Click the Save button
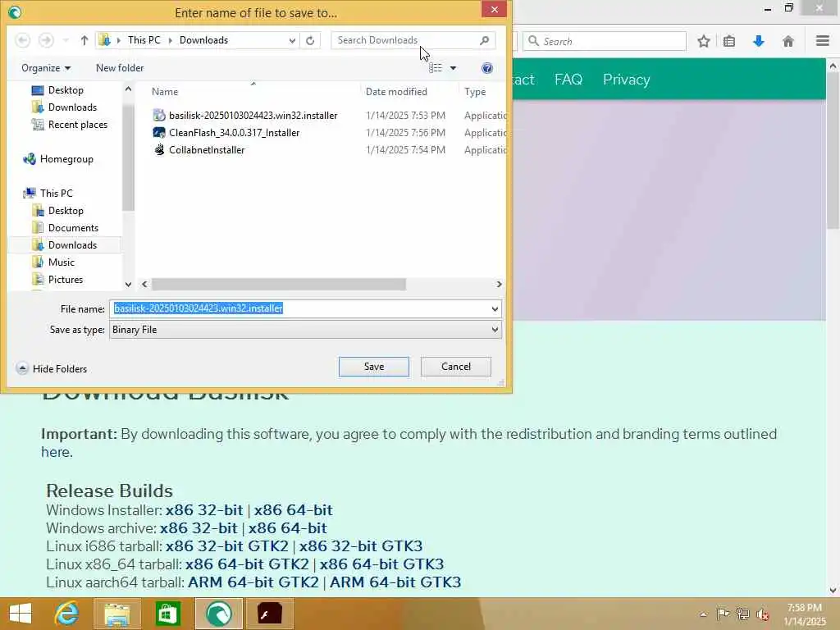840x630 pixels. [374, 367]
